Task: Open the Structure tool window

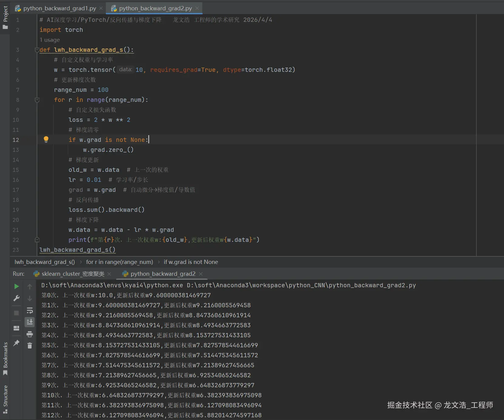Action: (5, 399)
